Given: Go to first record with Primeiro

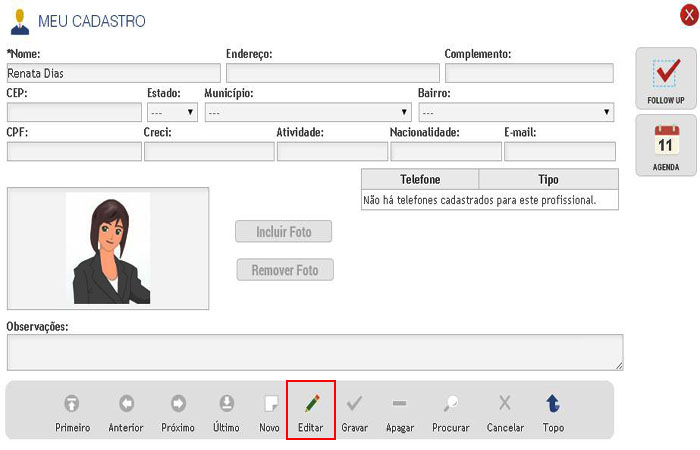Looking at the screenshot, I should (72, 404).
